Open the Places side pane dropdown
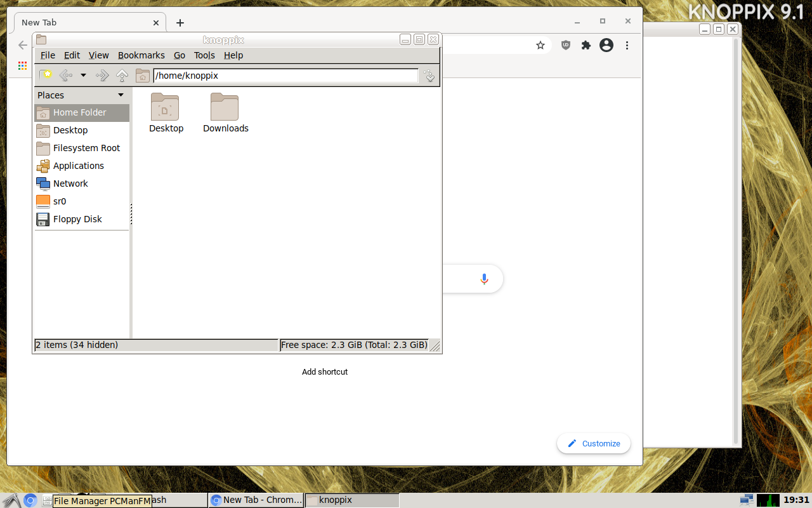The width and height of the screenshot is (812, 508). tap(121, 95)
